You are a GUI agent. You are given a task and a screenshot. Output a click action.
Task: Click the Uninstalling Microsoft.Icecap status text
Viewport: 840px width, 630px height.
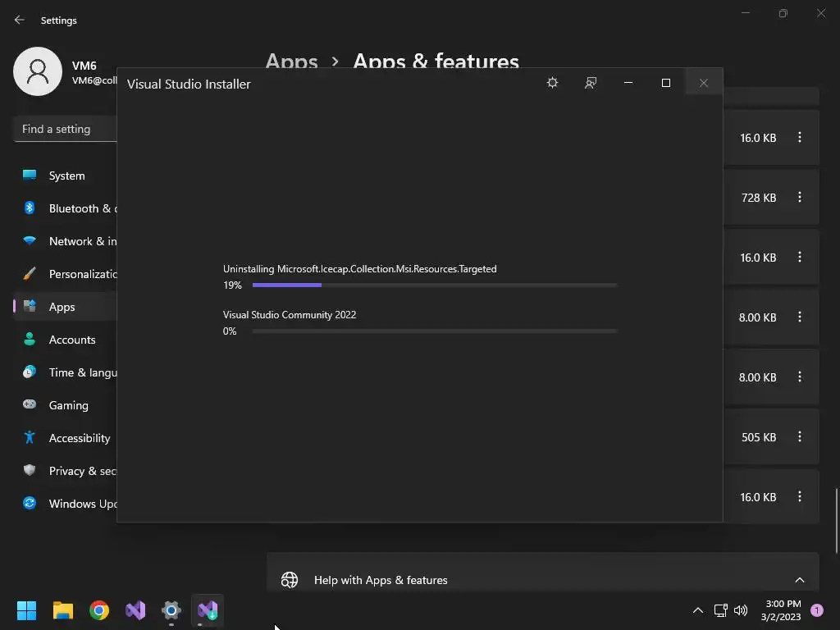tap(359, 269)
